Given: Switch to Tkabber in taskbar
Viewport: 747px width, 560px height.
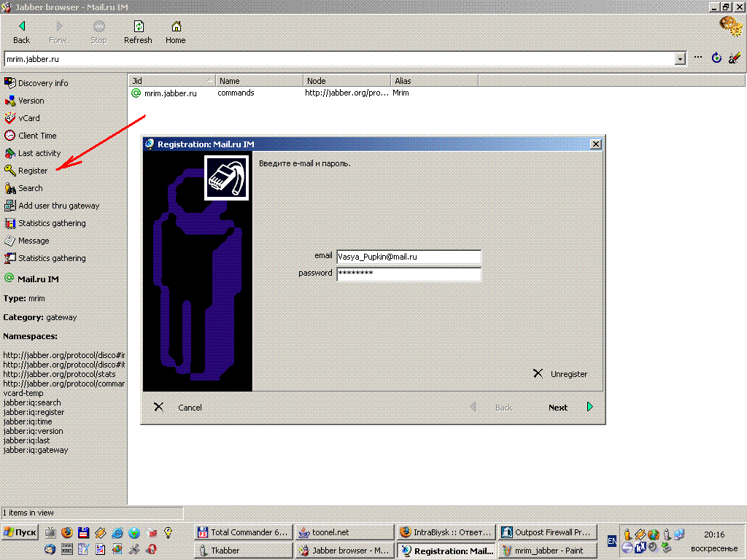Looking at the screenshot, I should 243,551.
